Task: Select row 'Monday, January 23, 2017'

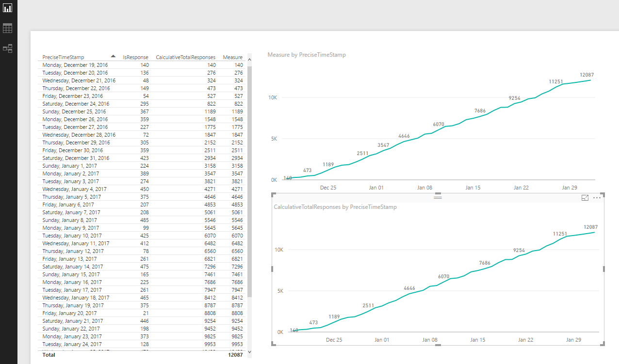Action: pos(143,336)
